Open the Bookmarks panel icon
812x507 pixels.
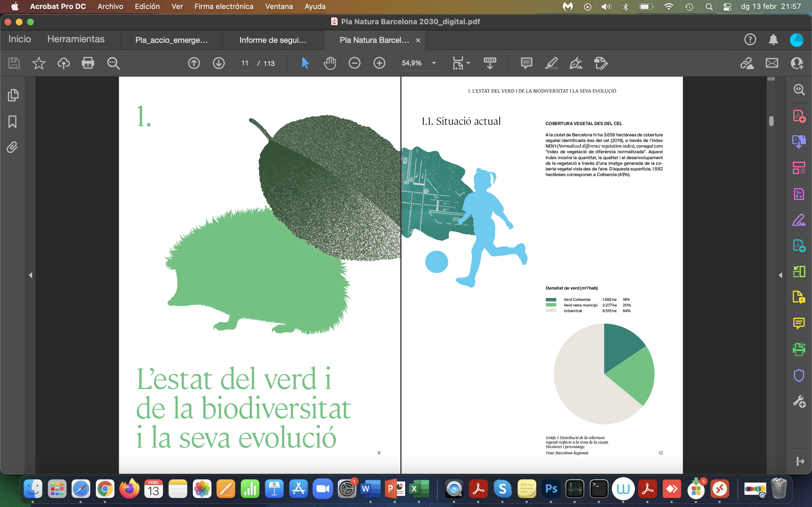tap(12, 121)
